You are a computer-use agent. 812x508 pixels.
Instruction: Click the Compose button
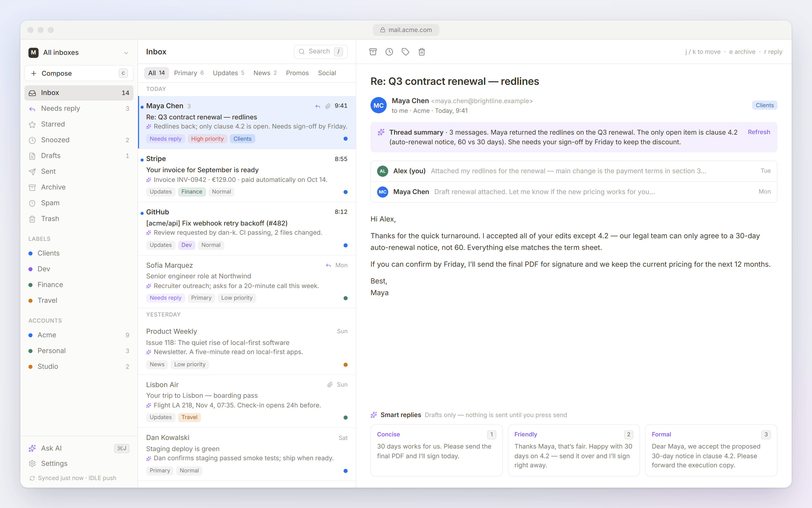click(x=79, y=73)
